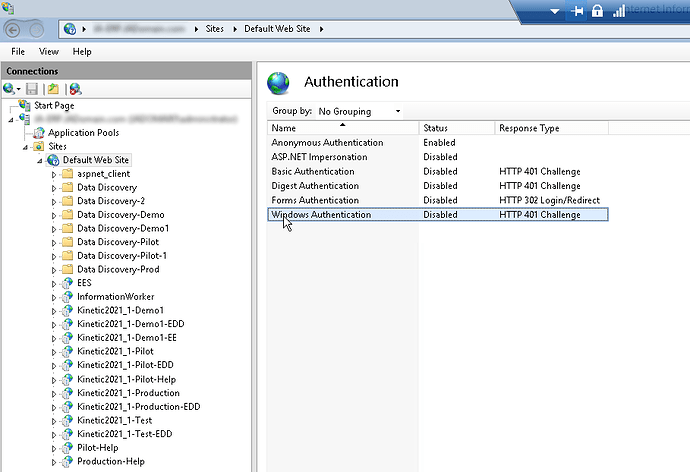Click the Application Pools icon

click(x=39, y=132)
